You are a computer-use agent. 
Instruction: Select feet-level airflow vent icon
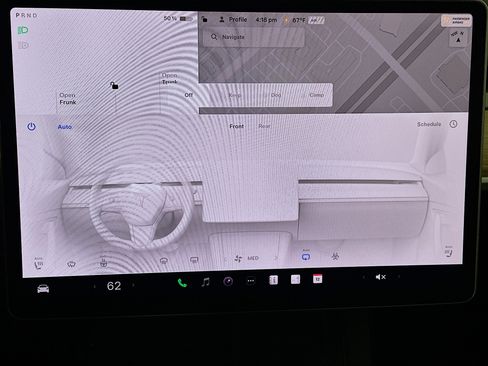[194, 259]
